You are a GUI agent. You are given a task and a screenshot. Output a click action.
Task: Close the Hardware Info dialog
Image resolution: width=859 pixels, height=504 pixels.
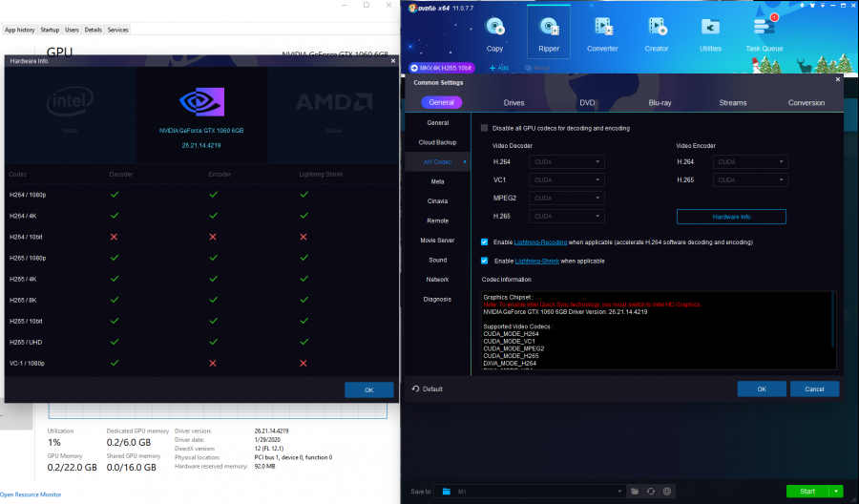point(393,61)
